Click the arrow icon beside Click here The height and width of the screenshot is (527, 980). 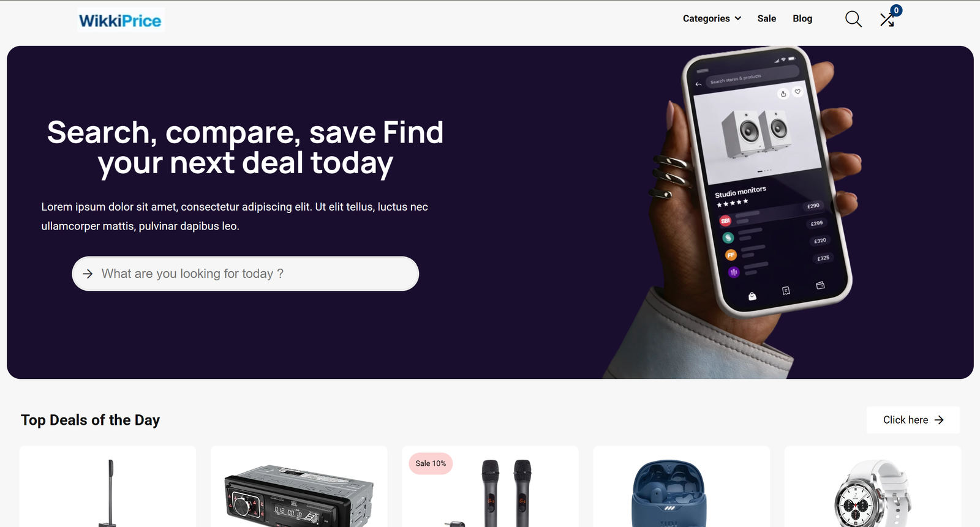coord(939,420)
